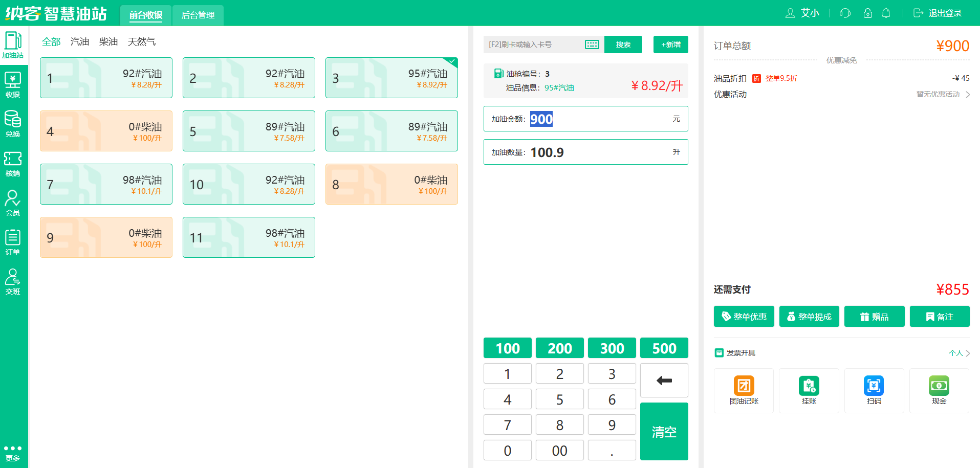Filter pumps by 柴油
The height and width of the screenshot is (468, 980).
coord(108,41)
